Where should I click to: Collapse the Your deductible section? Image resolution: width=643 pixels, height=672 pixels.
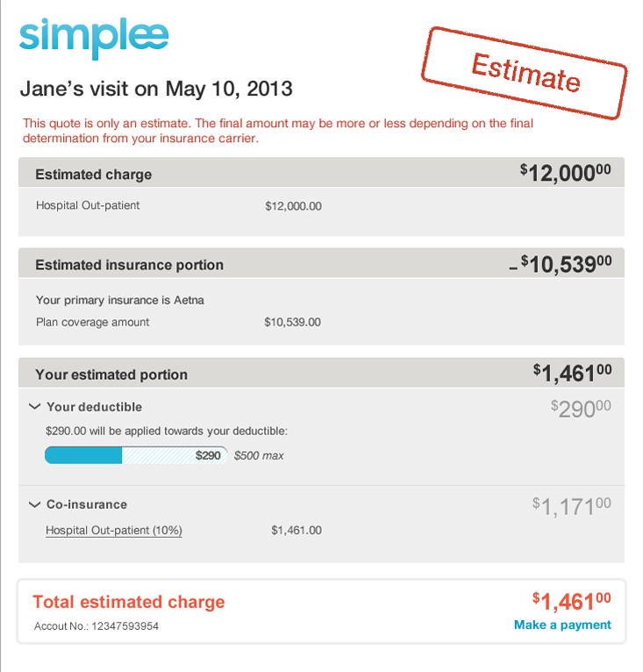tap(35, 407)
